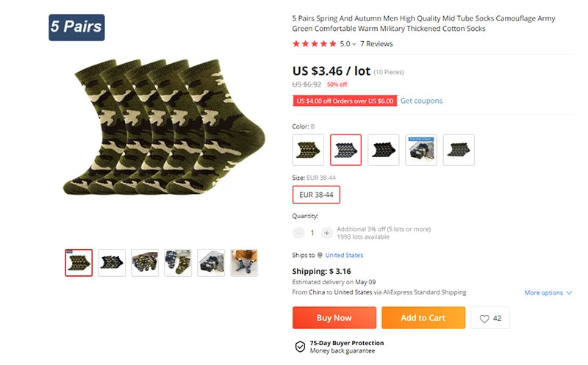View the last thumbnail of socks being worn

(244, 263)
